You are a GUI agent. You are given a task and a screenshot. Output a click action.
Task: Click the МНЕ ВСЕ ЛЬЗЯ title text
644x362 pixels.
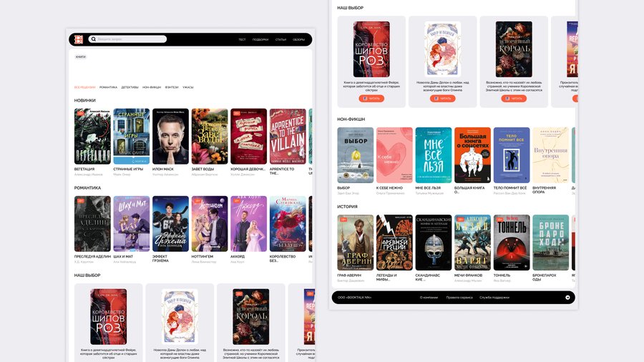pyautogui.click(x=428, y=188)
